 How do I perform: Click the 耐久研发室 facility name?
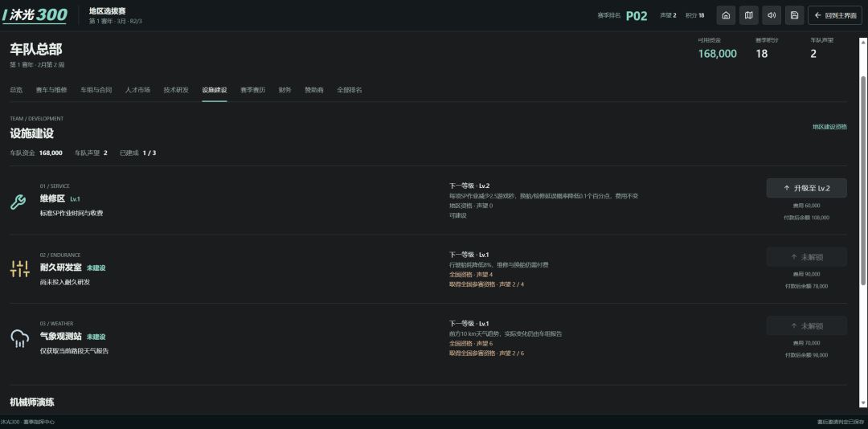click(61, 268)
